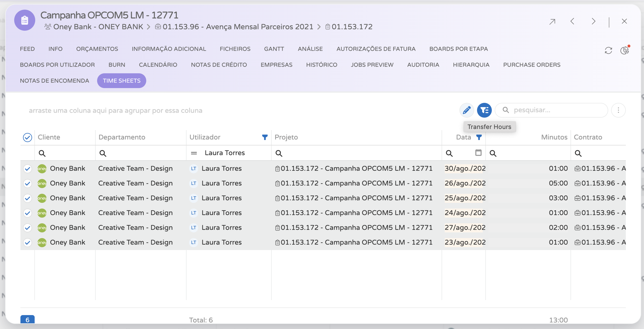The image size is (644, 329).
Task: Sort by the Minutos column header
Action: (554, 137)
